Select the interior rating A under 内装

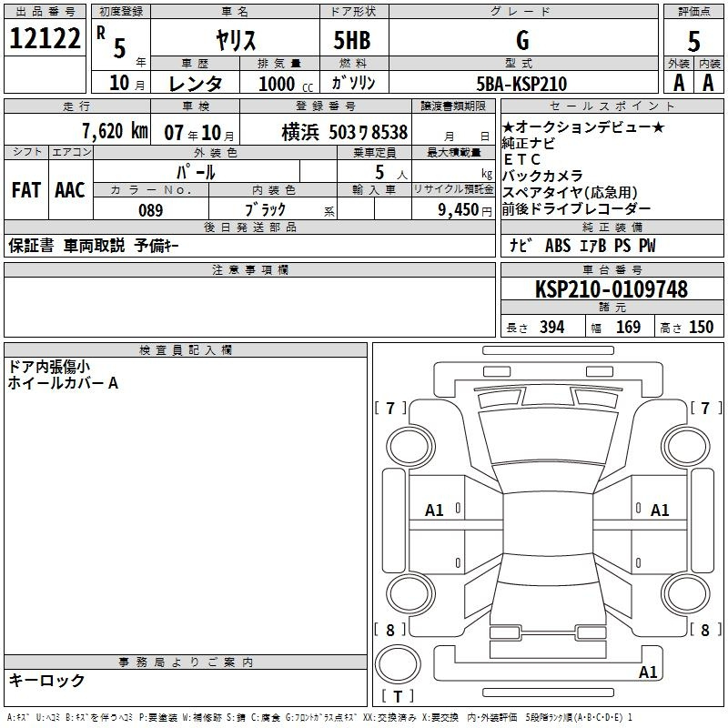(708, 83)
